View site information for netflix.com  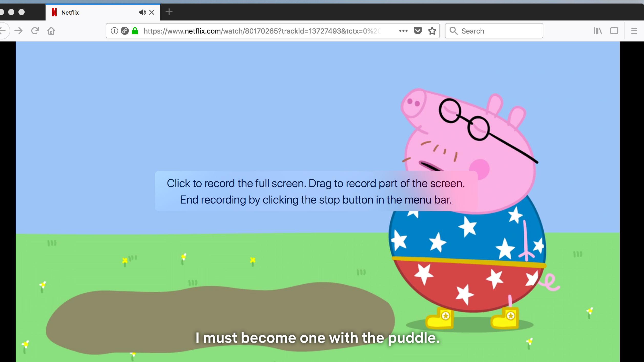[114, 31]
